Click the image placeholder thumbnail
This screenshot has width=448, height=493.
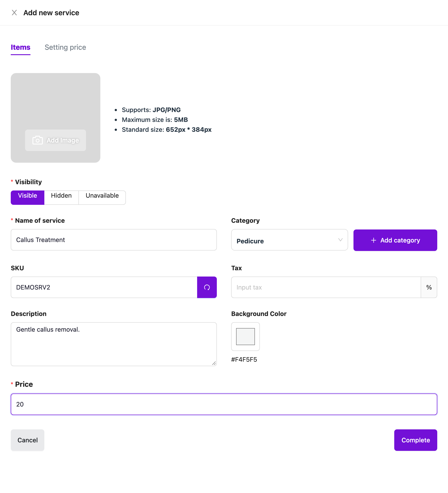[x=56, y=118]
